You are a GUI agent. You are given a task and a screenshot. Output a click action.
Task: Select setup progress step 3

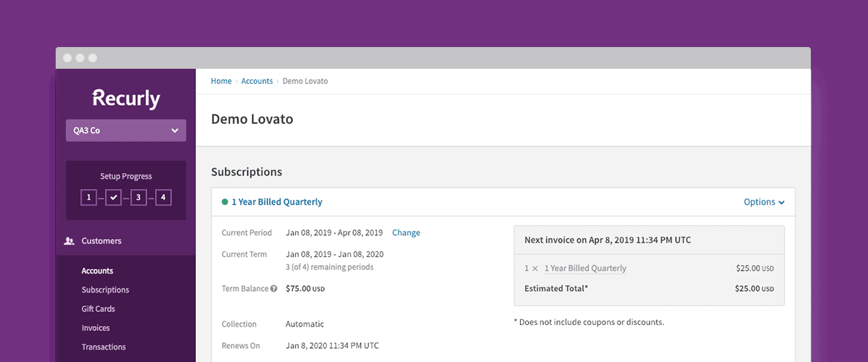138,197
